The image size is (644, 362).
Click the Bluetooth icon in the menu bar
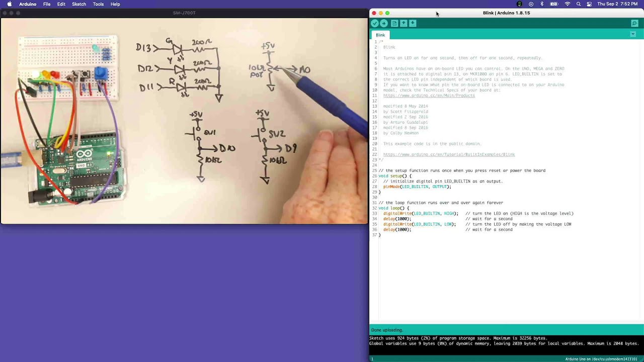(x=542, y=4)
